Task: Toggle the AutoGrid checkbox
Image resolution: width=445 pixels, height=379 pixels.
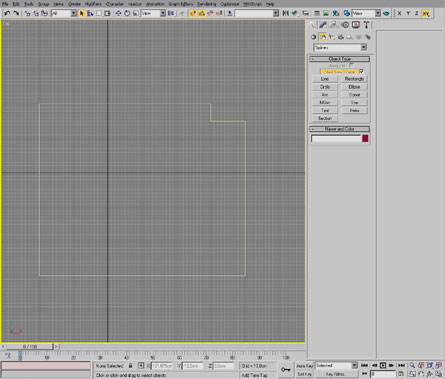Action: (352, 66)
